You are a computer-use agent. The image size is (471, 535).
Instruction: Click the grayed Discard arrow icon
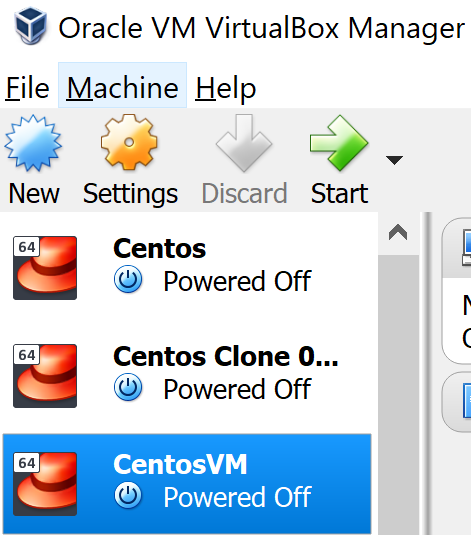pos(244,143)
